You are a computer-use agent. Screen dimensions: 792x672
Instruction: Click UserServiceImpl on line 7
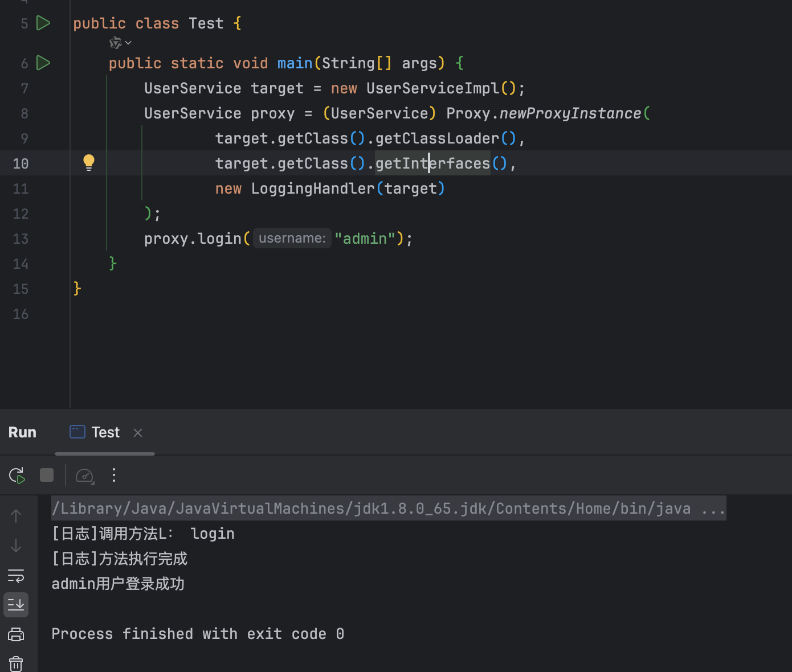[433, 88]
